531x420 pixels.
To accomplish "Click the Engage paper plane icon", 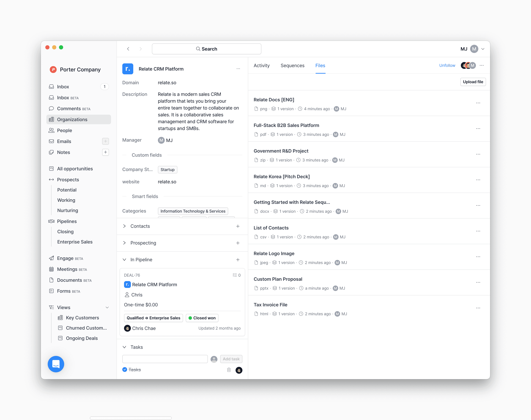I will click(x=51, y=258).
